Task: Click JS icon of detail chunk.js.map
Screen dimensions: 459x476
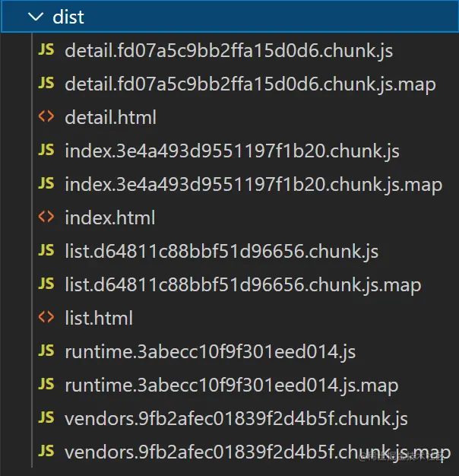Action: tap(46, 83)
